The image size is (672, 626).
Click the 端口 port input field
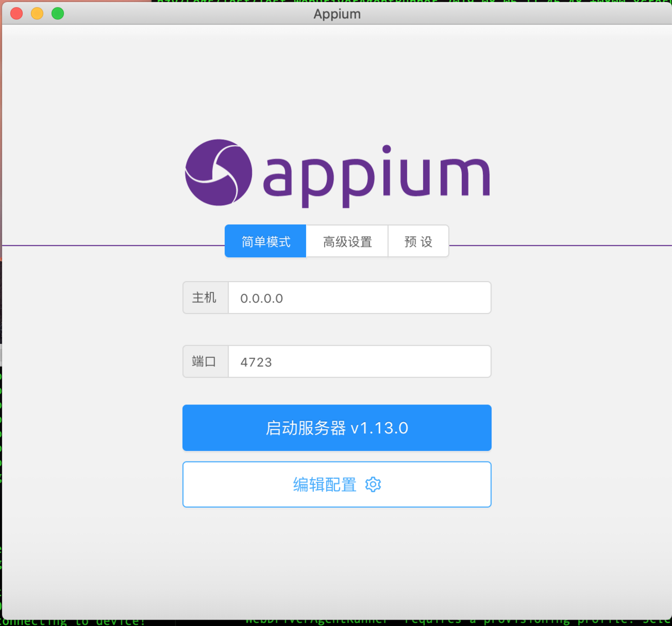click(360, 362)
